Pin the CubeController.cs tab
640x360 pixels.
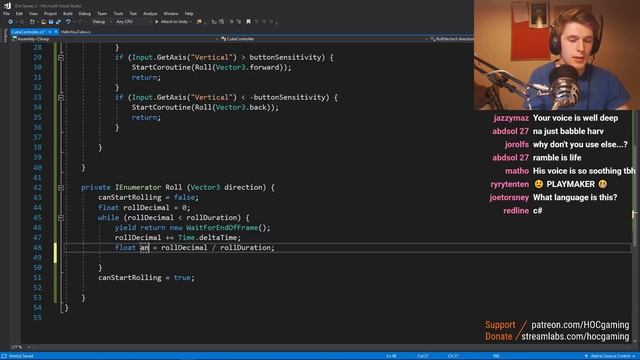(x=50, y=32)
